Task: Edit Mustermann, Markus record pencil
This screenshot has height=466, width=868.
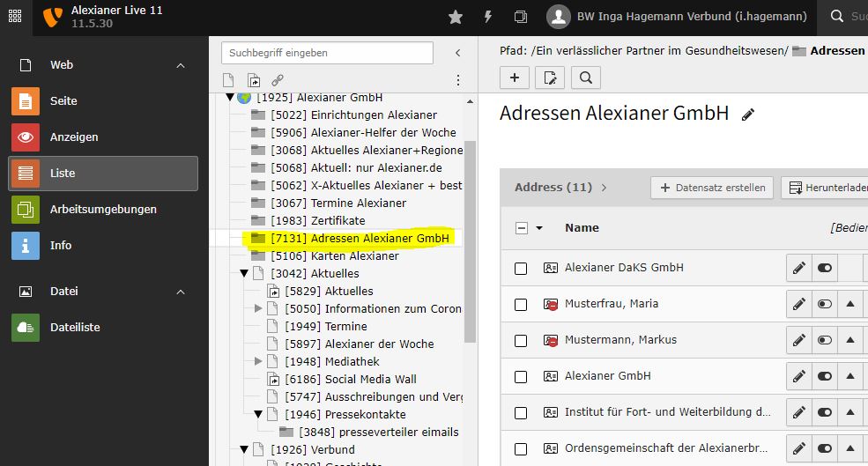Action: [x=798, y=340]
